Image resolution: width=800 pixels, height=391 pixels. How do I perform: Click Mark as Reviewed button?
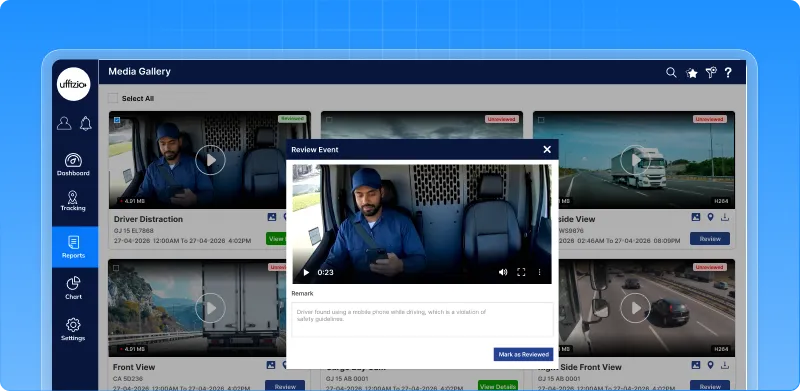click(523, 354)
